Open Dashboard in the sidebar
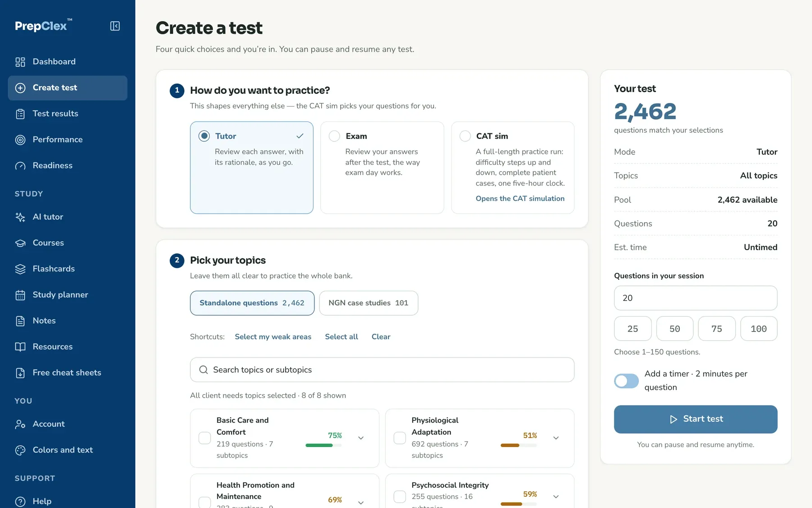812x508 pixels. tap(68, 62)
